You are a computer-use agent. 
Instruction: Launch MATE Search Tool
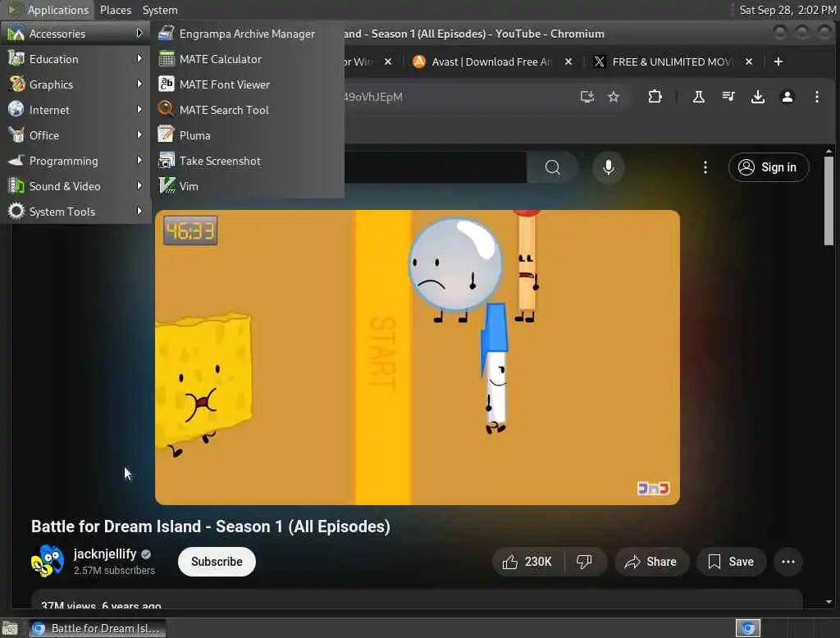[247, 110]
